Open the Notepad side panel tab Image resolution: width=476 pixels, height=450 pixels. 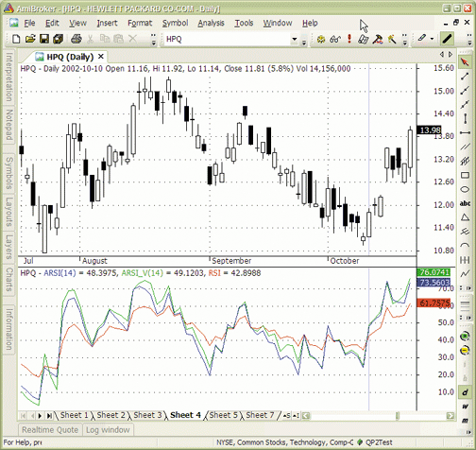(8, 125)
